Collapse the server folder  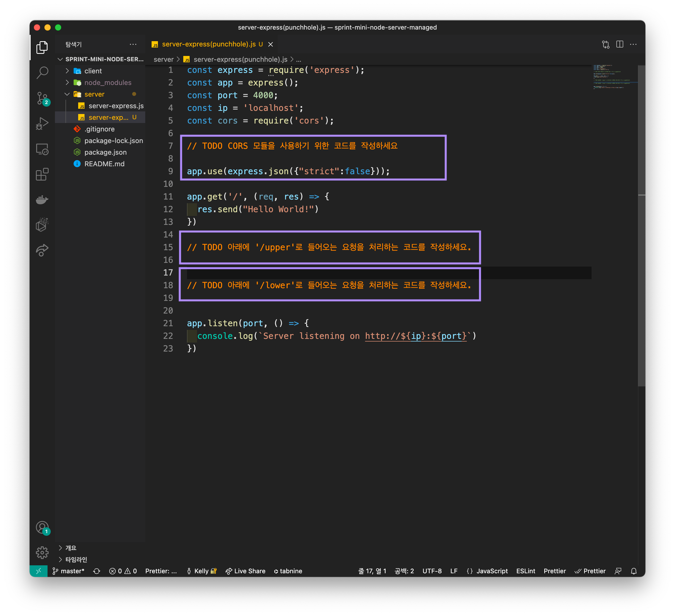click(x=94, y=94)
